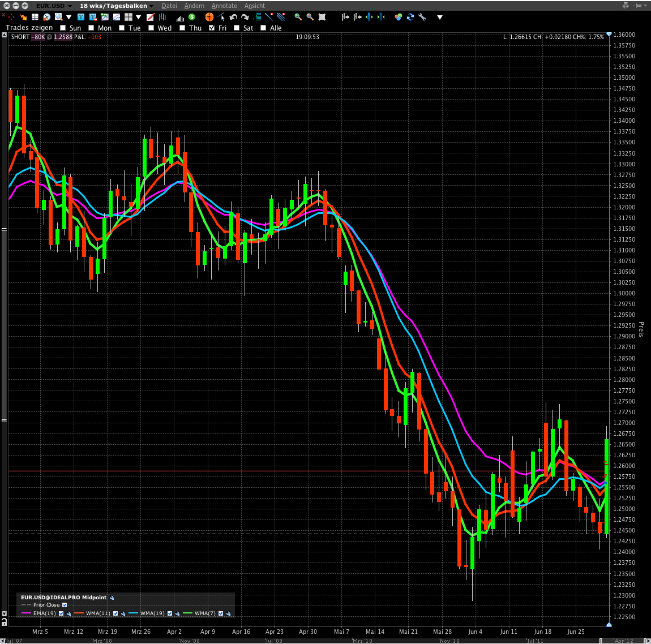Viewport: 651px width, 644px height.
Task: Select the blue T text tool
Action: coord(81,17)
